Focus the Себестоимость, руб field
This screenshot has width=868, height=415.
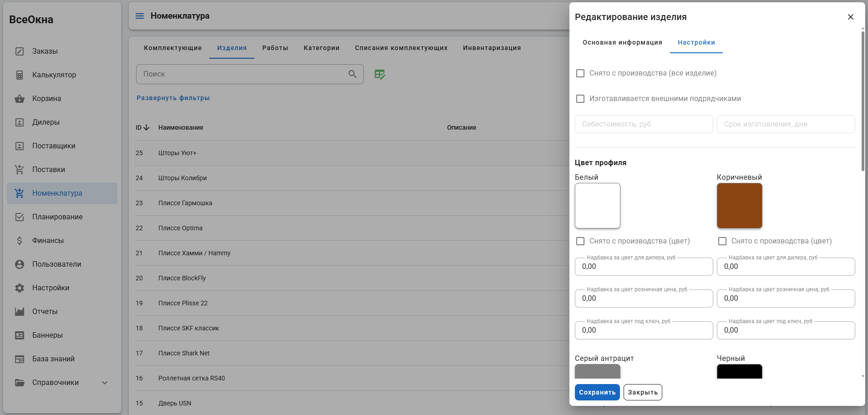(x=644, y=124)
